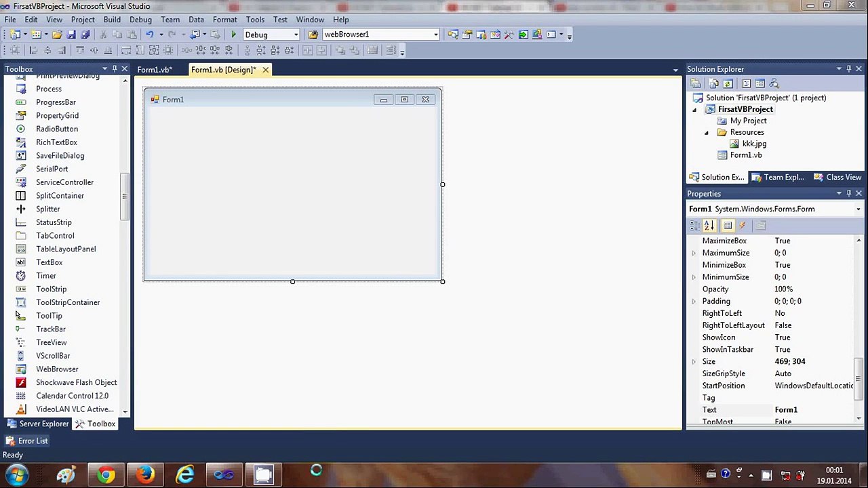Open the Debug menu
Screen dimensions: 868x488
pyautogui.click(x=140, y=20)
